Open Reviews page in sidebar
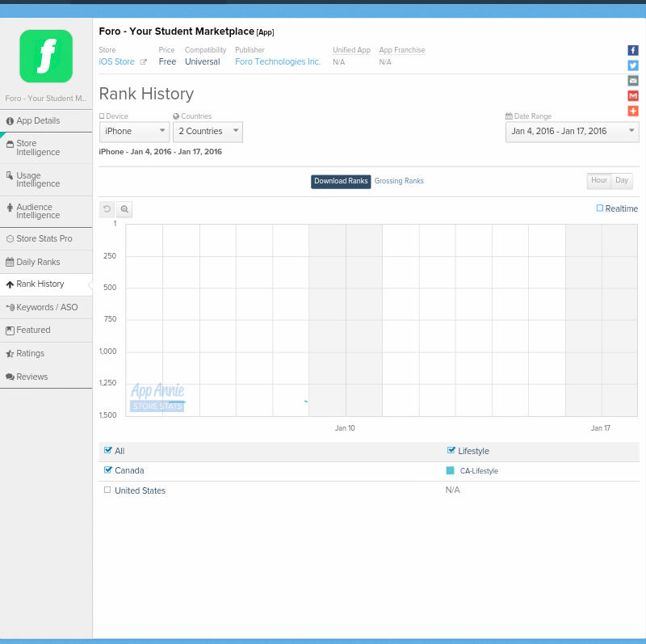This screenshot has height=644, width=646. coord(46,377)
